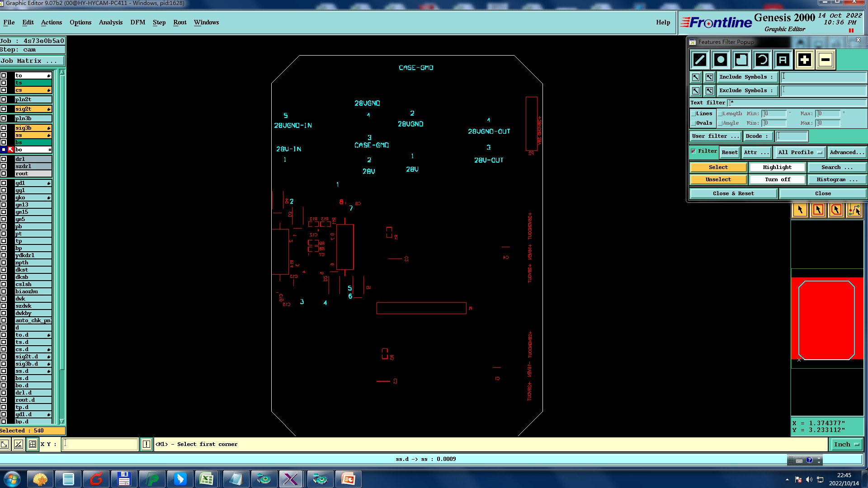The width and height of the screenshot is (868, 488).
Task: Toggle the surface feature filter icon
Action: coord(741,60)
